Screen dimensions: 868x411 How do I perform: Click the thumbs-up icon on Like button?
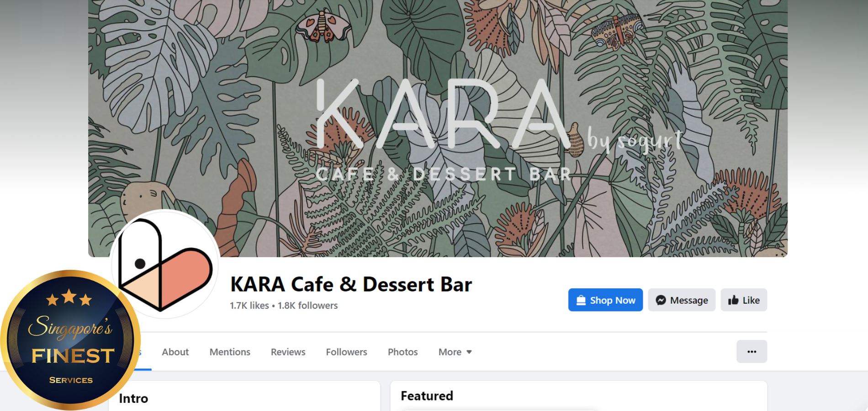click(733, 300)
